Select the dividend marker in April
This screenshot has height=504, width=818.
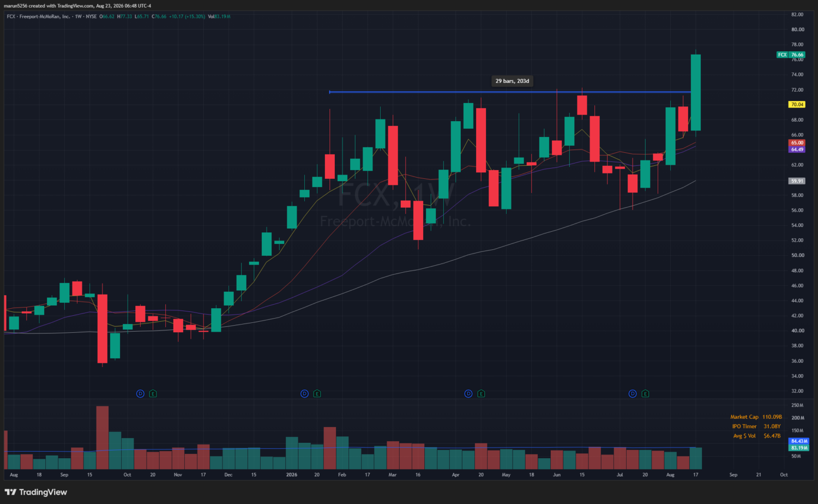coord(468,393)
